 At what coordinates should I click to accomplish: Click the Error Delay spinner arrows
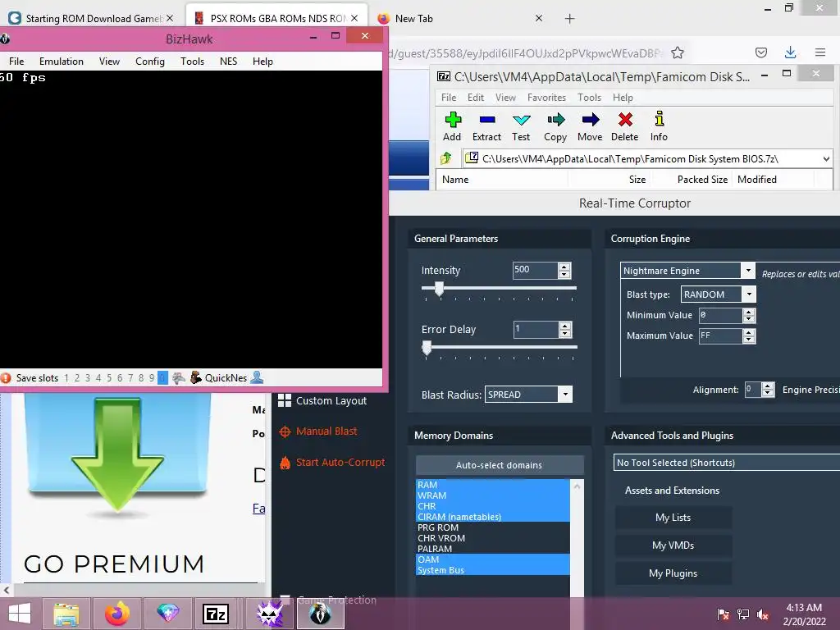pos(564,330)
